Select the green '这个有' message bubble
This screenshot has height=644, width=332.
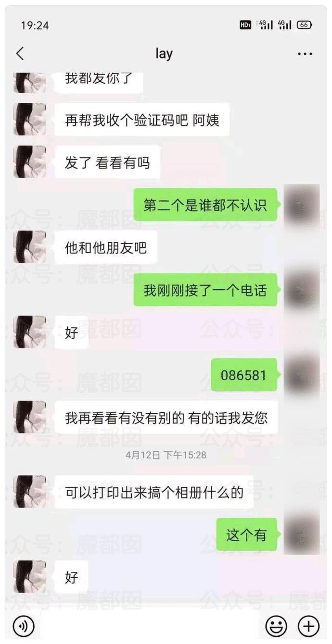pyautogui.click(x=247, y=534)
